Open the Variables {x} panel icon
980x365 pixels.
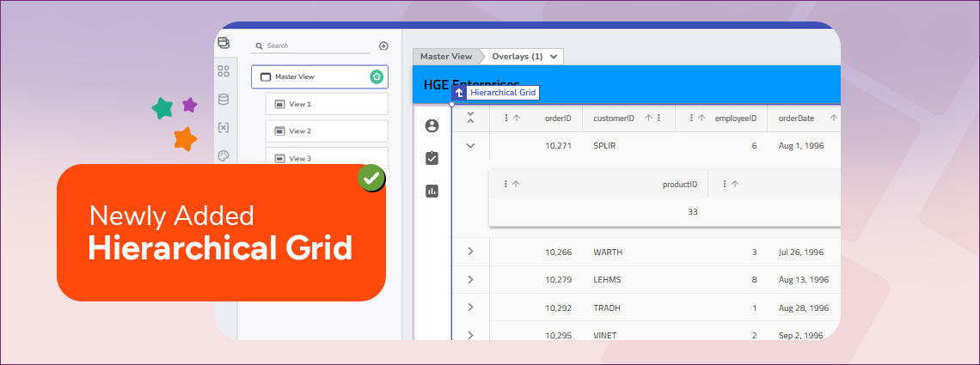tap(224, 127)
